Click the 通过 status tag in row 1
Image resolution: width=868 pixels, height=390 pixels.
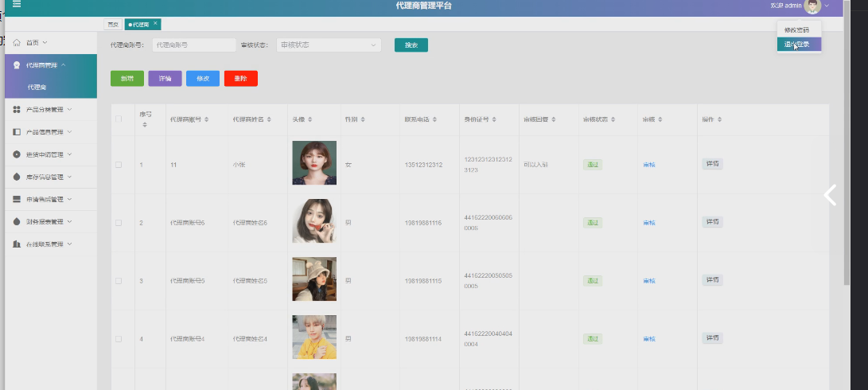point(592,165)
